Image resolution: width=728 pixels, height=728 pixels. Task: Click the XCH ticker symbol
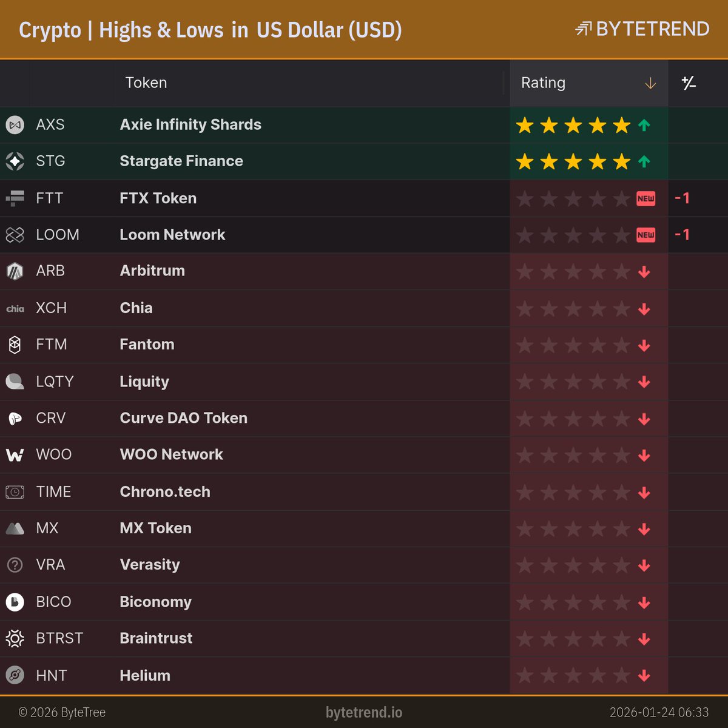click(52, 308)
